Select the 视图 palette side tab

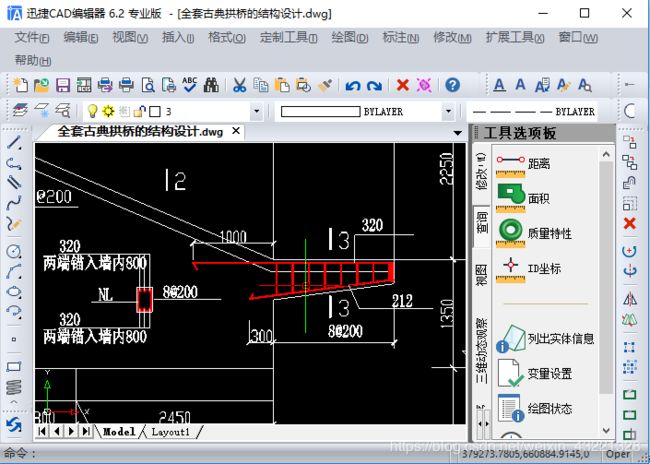481,275
